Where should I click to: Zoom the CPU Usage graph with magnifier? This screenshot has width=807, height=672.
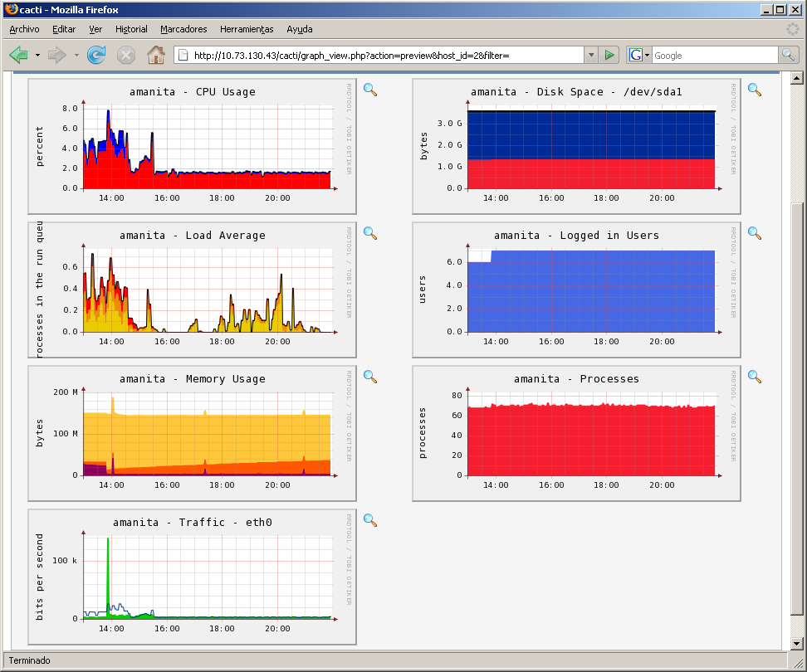click(x=370, y=90)
